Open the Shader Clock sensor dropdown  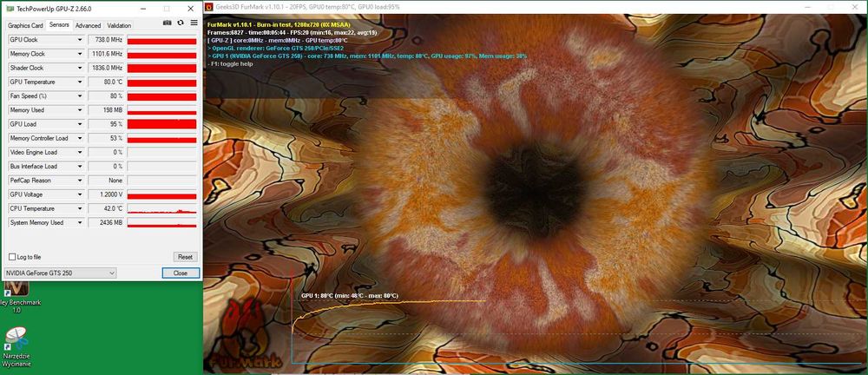[80, 68]
